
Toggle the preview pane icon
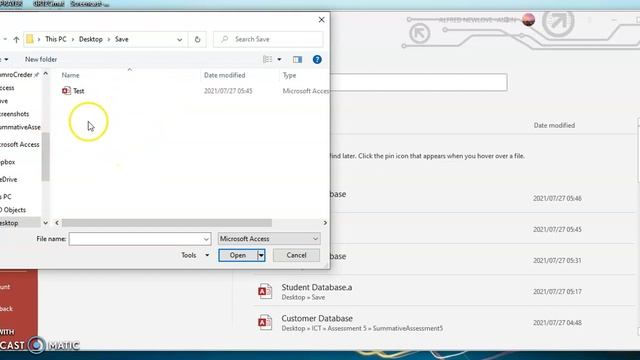point(297,60)
